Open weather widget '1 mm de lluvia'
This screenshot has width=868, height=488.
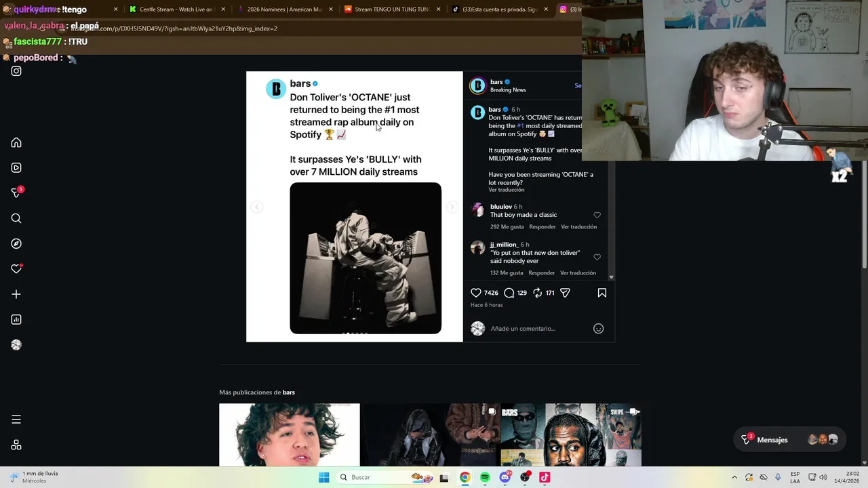click(33, 477)
